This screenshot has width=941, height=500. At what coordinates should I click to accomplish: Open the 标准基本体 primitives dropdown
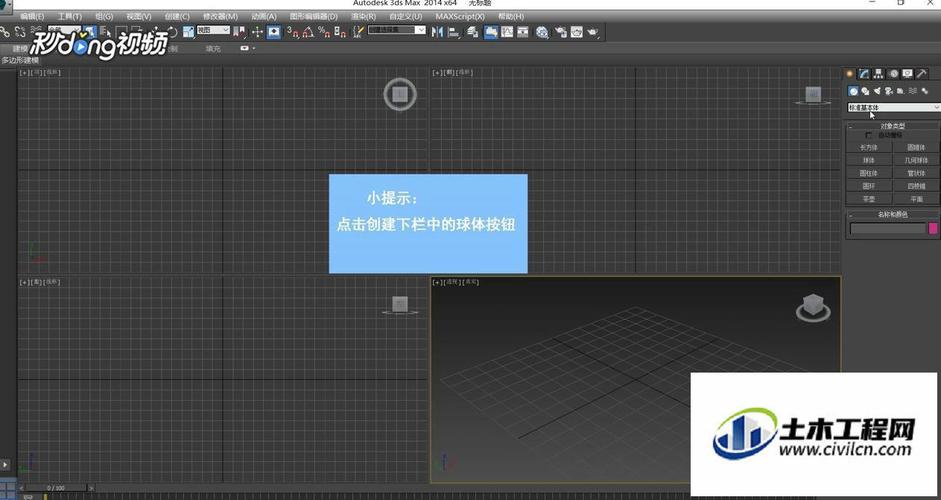[x=893, y=107]
